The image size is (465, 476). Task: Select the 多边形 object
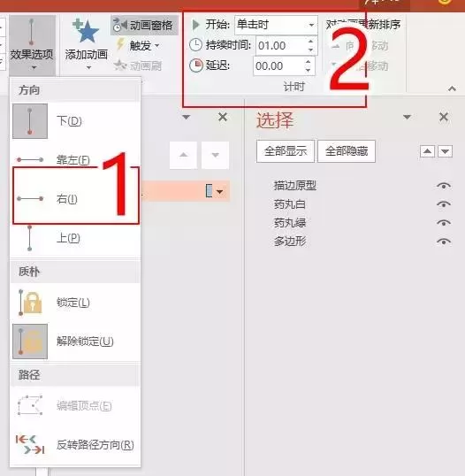pyautogui.click(x=290, y=242)
